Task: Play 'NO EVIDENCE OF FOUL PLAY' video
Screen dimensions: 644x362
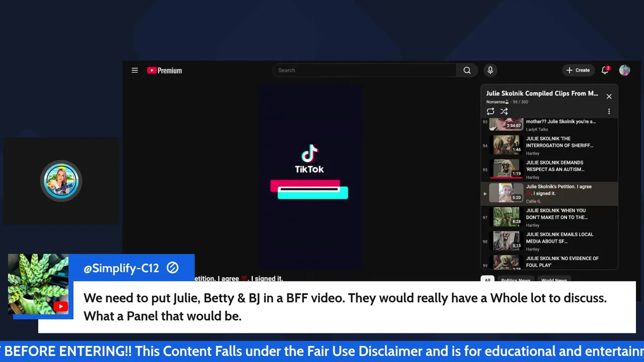Action: [x=549, y=262]
